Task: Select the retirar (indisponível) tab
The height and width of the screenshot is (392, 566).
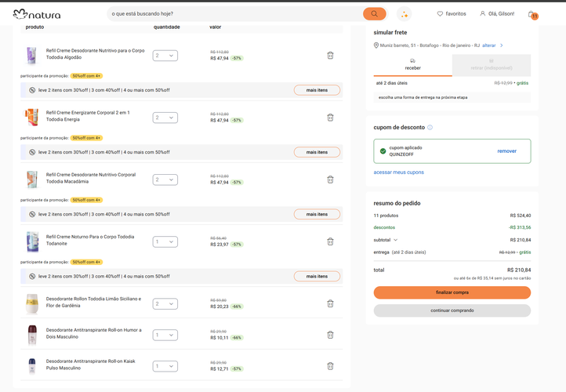Action: point(492,65)
